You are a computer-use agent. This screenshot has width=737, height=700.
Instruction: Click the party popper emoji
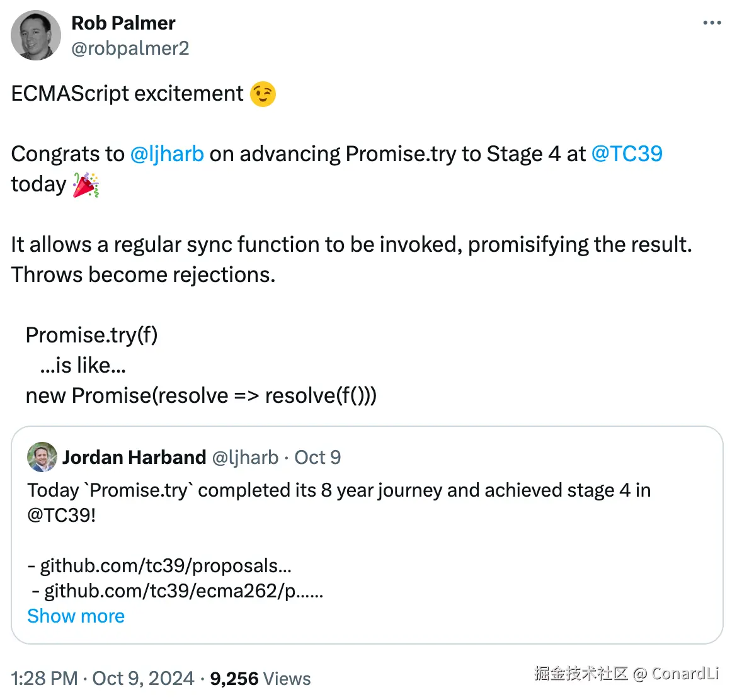pyautogui.click(x=86, y=185)
